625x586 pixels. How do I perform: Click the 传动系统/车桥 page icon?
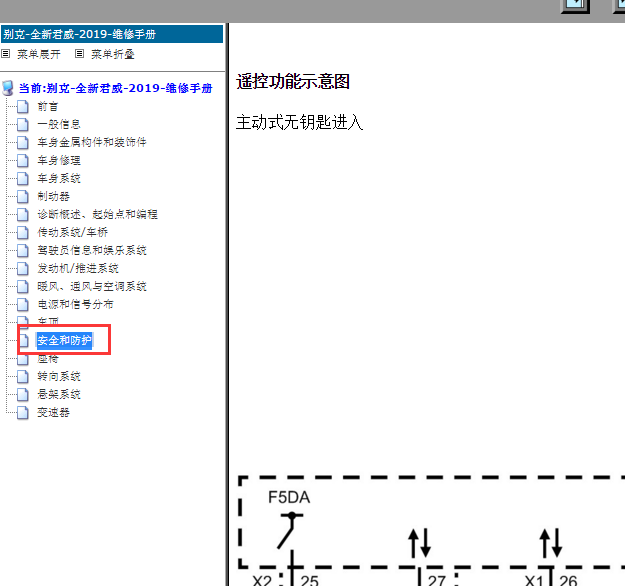coord(23,232)
